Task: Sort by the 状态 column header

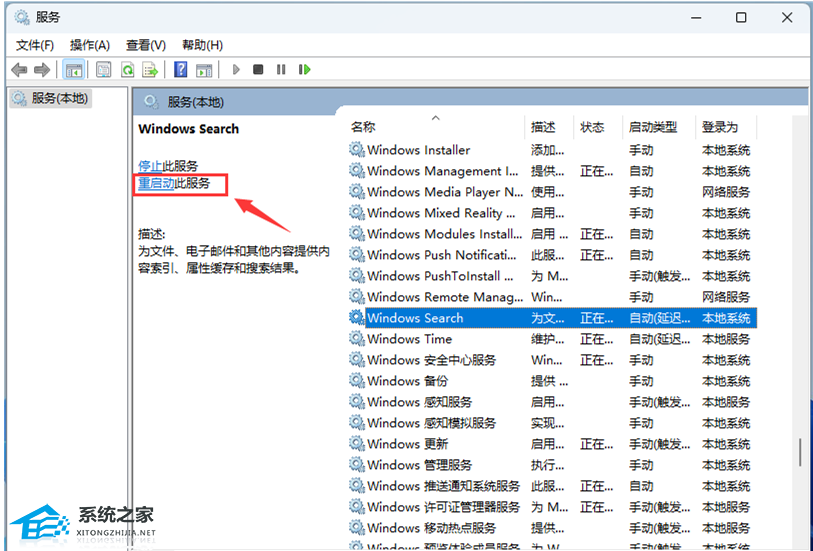Action: pos(598,126)
